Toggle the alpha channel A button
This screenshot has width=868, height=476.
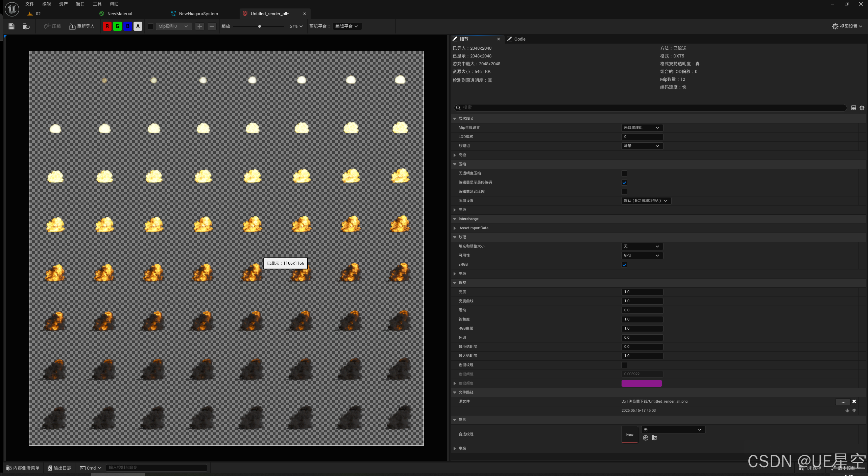[x=138, y=26]
